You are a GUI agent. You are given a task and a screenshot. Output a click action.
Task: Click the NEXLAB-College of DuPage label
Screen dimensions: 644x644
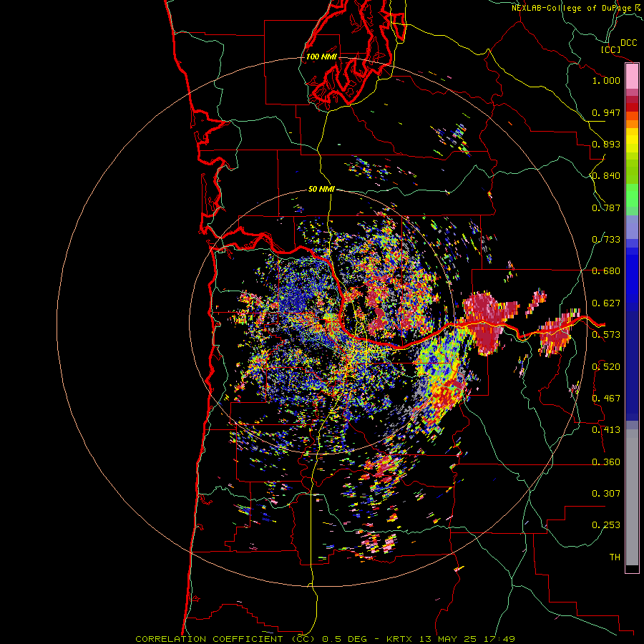click(571, 8)
